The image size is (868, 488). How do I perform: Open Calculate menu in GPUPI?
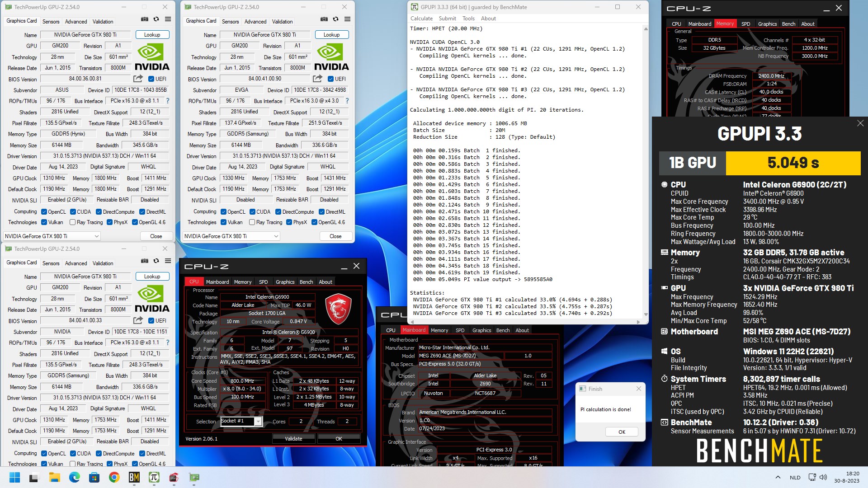421,19
